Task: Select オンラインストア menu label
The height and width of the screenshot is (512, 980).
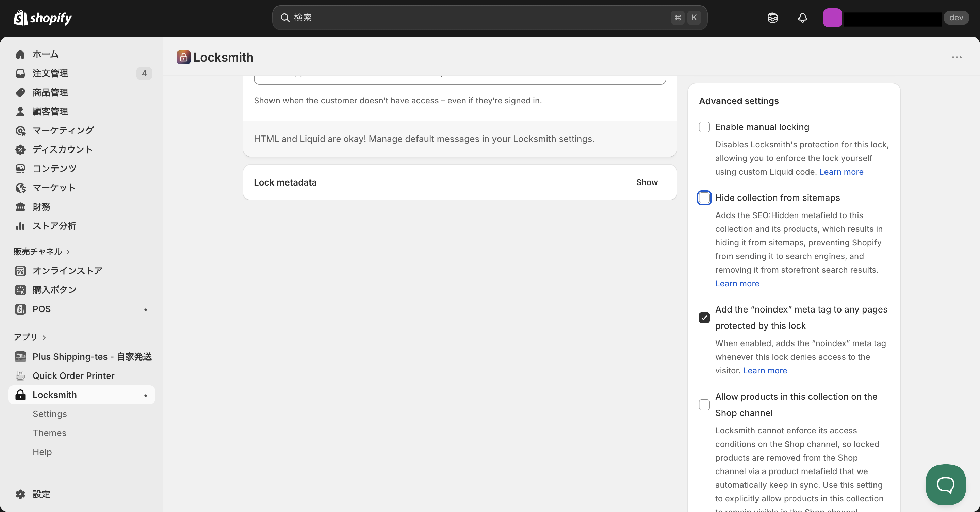Action: pyautogui.click(x=67, y=271)
